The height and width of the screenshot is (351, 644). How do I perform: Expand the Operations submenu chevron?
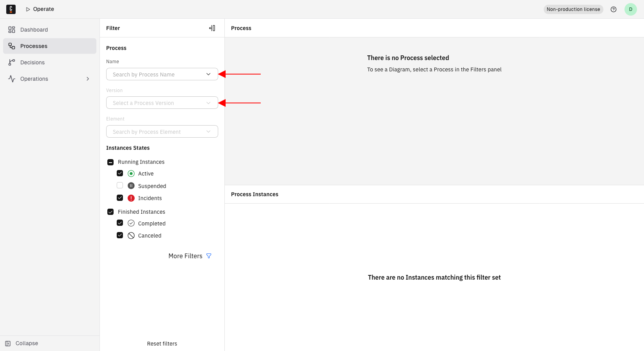tap(88, 79)
